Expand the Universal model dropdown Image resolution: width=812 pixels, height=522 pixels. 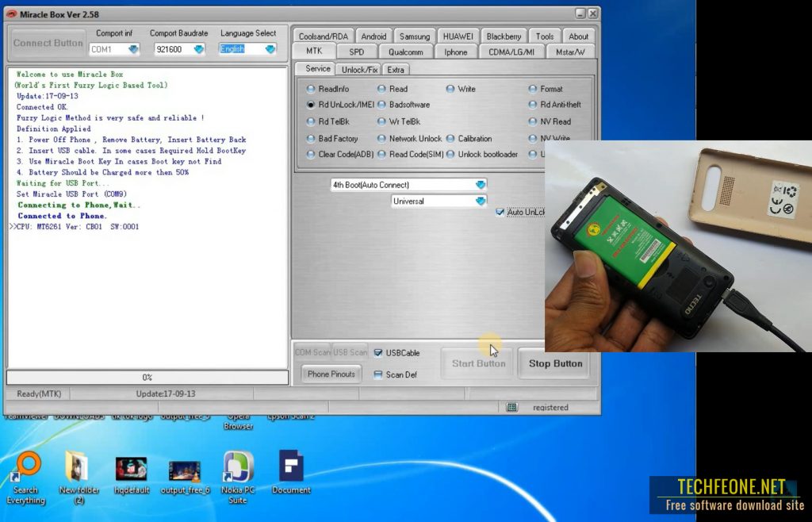pos(481,202)
